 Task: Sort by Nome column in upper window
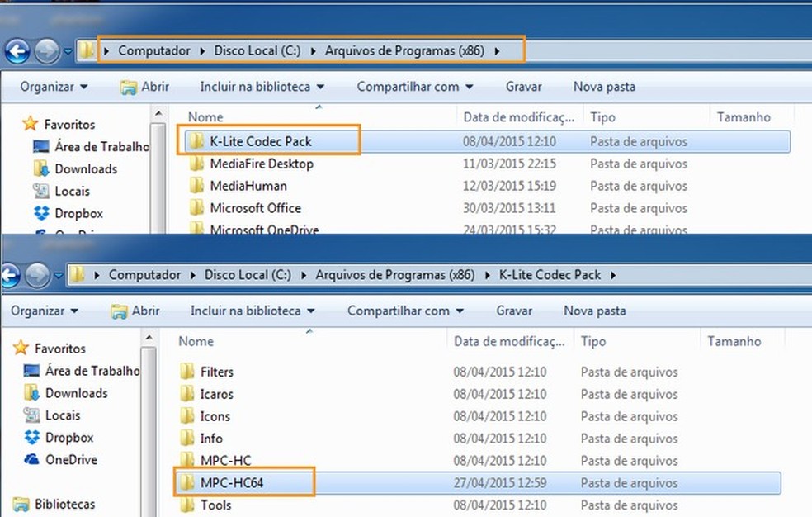[205, 117]
